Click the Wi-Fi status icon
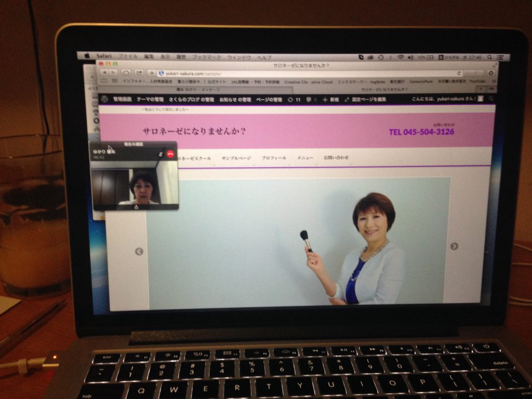 coord(401,57)
